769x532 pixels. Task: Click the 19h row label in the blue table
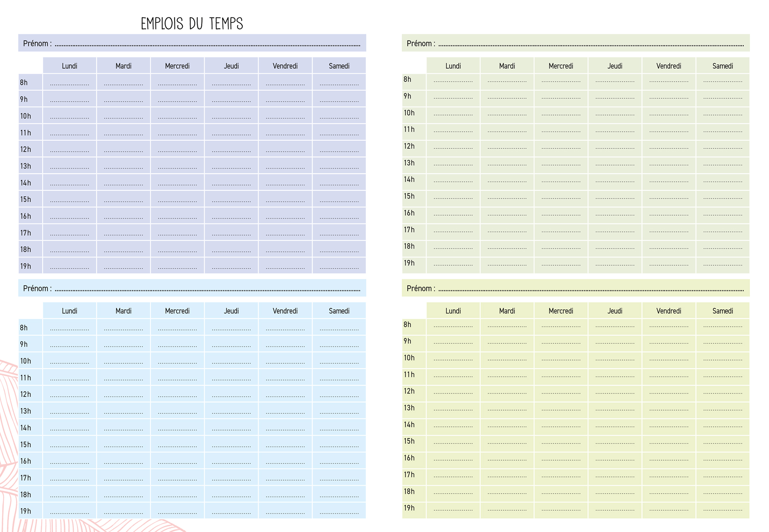(26, 511)
